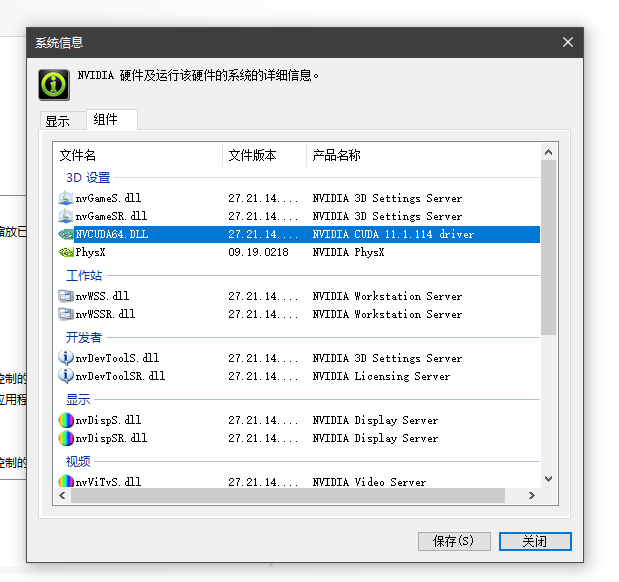Click the nvViTvS.dll video icon
The height and width of the screenshot is (582, 619).
(x=66, y=481)
